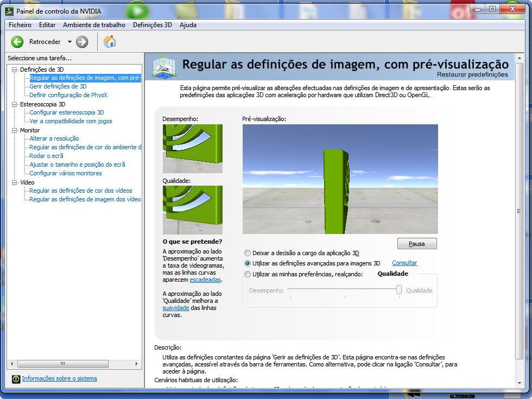Click the Desempenho preview thumbnail

(192, 149)
